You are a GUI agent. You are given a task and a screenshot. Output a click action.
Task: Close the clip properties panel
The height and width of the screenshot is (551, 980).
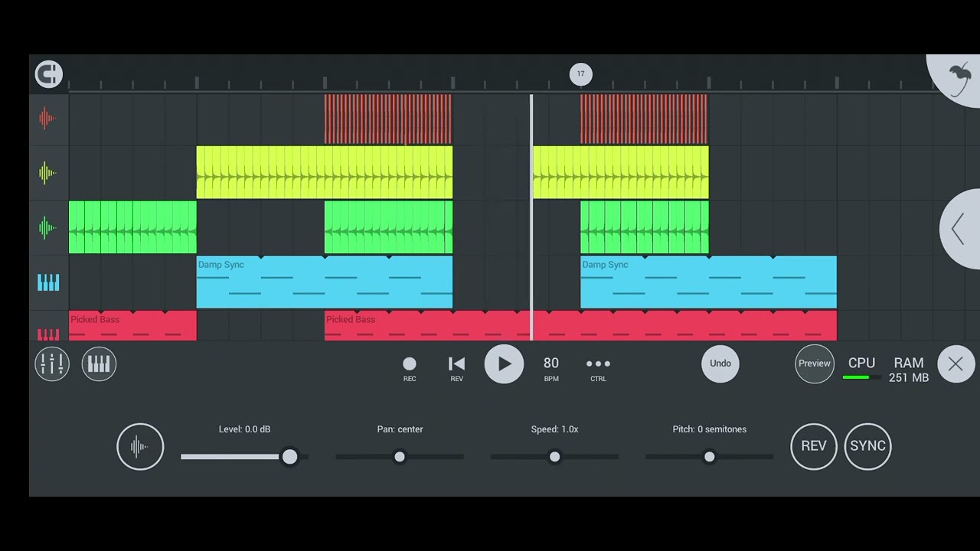955,364
